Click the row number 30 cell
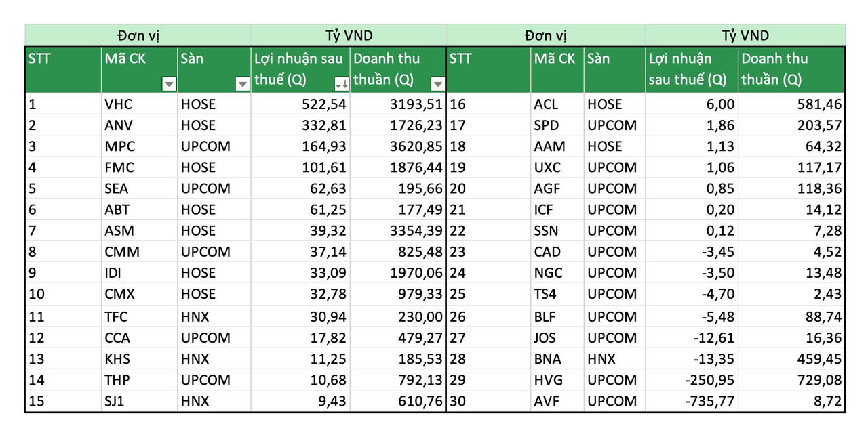Image resolution: width=868 pixels, height=439 pixels. coord(488,401)
